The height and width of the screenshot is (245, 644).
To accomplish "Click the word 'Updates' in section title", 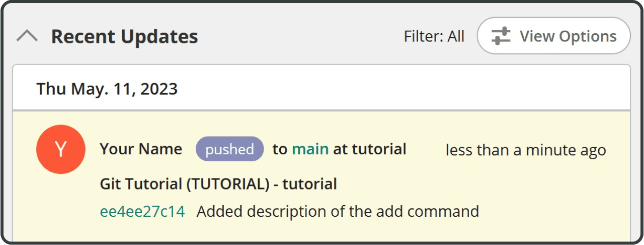I will coord(162,37).
